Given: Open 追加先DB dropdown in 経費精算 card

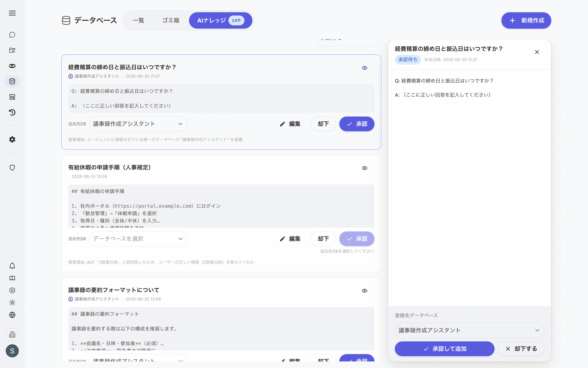Looking at the screenshot, I should coord(138,124).
